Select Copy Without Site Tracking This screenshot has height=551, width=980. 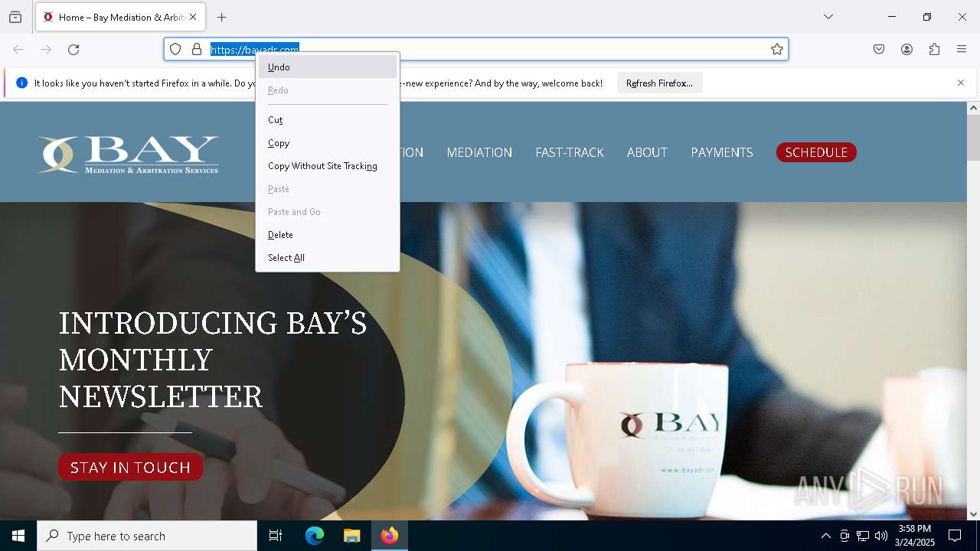click(x=328, y=166)
